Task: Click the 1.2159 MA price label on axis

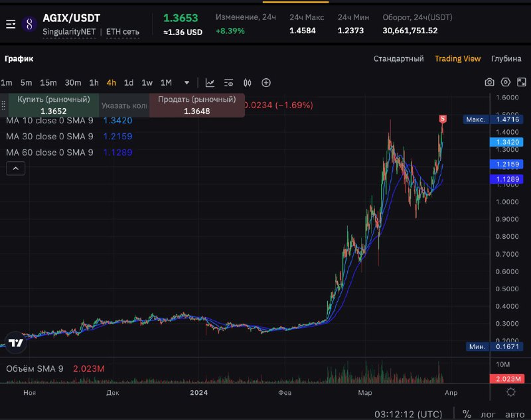Action: click(x=506, y=165)
